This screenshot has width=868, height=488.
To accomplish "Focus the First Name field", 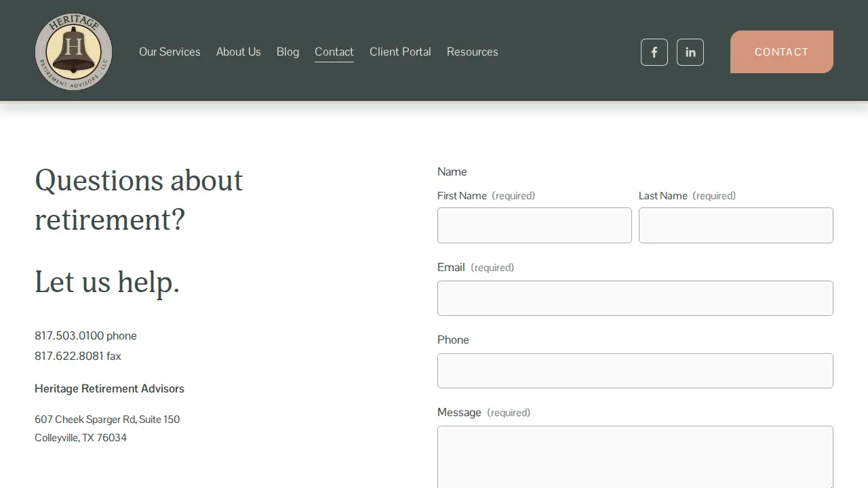I will pyautogui.click(x=534, y=225).
